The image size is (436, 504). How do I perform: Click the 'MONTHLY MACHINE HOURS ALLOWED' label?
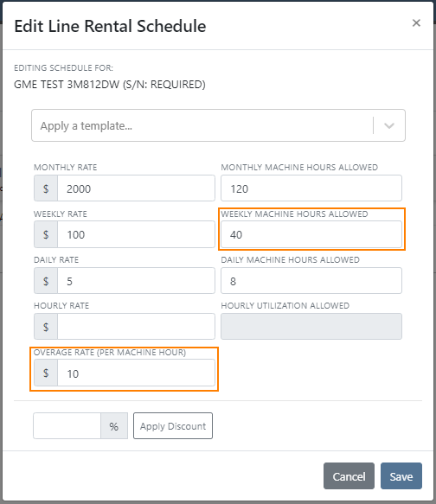(x=299, y=167)
